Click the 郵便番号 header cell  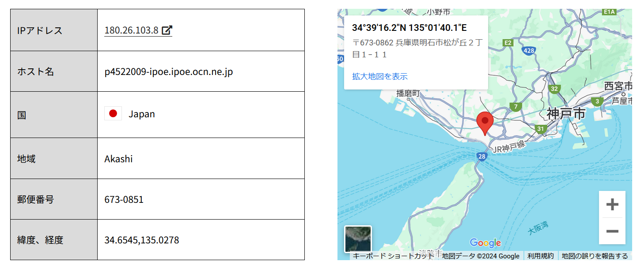(x=54, y=199)
